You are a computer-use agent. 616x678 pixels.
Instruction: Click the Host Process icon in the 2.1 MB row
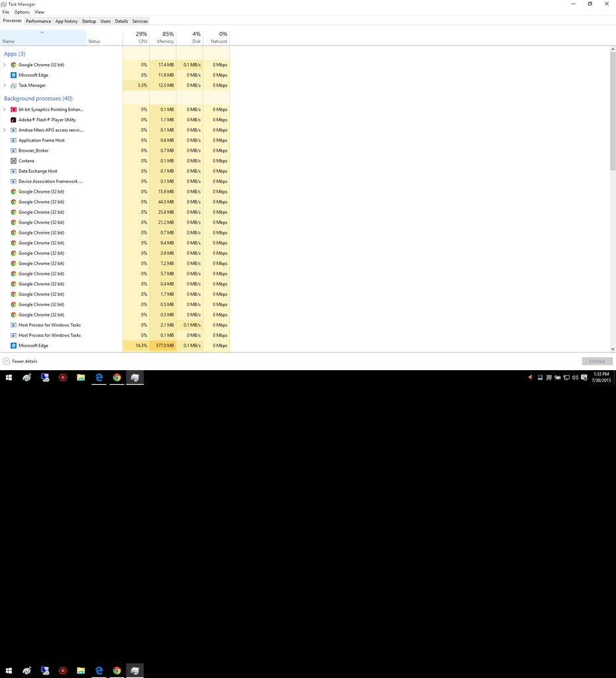pyautogui.click(x=13, y=325)
